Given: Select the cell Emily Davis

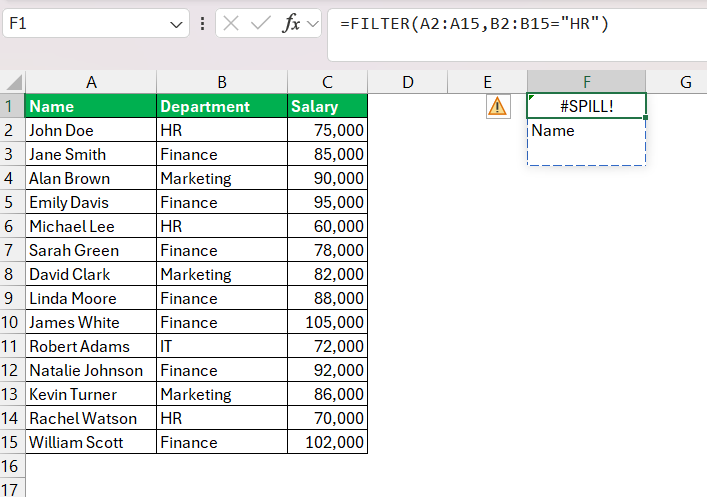Looking at the screenshot, I should pos(91,202).
